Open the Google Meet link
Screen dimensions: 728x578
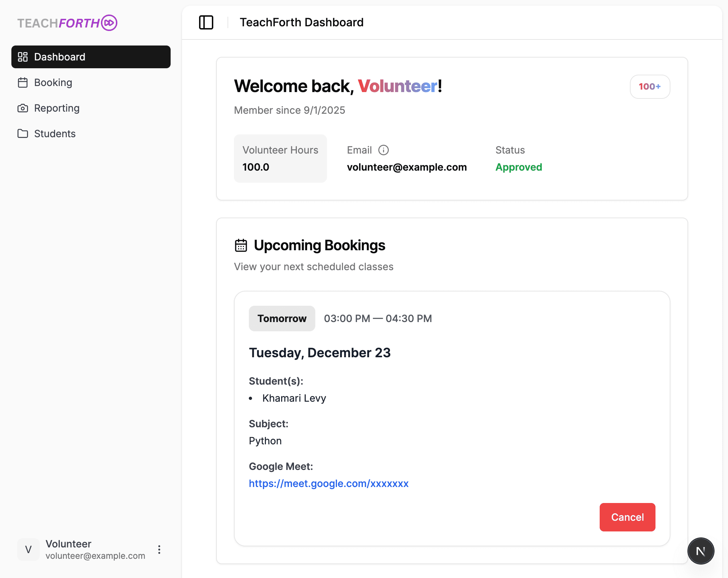(328, 483)
